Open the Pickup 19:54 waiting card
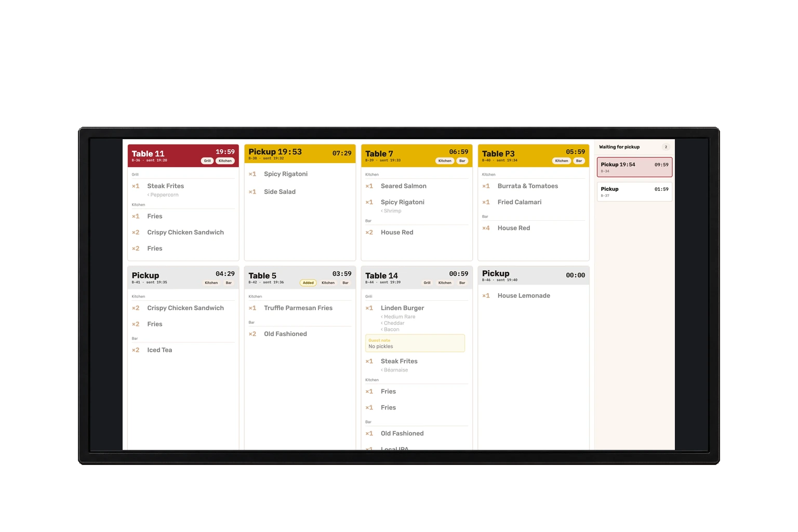The width and height of the screenshot is (798, 532). [634, 167]
